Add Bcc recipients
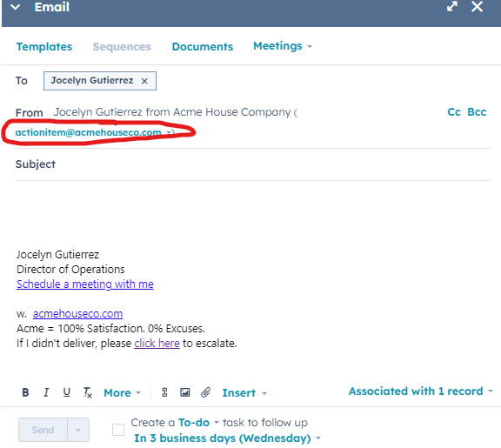Image resolution: width=501 pixels, height=448 pixels. tap(477, 112)
